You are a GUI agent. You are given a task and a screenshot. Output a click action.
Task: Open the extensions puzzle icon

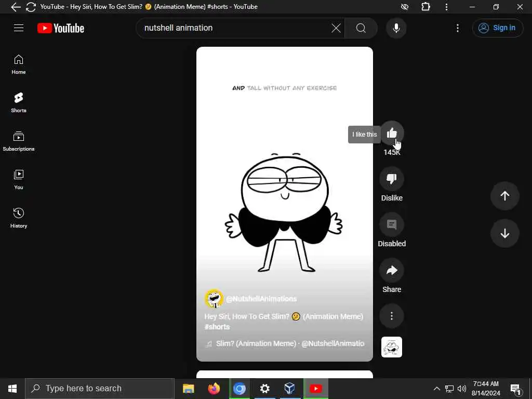tap(425, 7)
